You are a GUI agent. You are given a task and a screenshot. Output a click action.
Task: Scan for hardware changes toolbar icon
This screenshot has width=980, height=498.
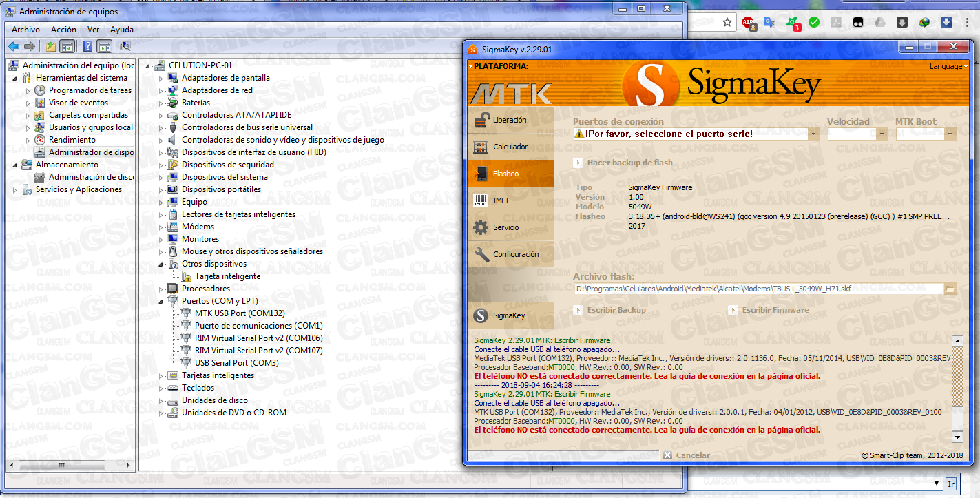click(125, 46)
